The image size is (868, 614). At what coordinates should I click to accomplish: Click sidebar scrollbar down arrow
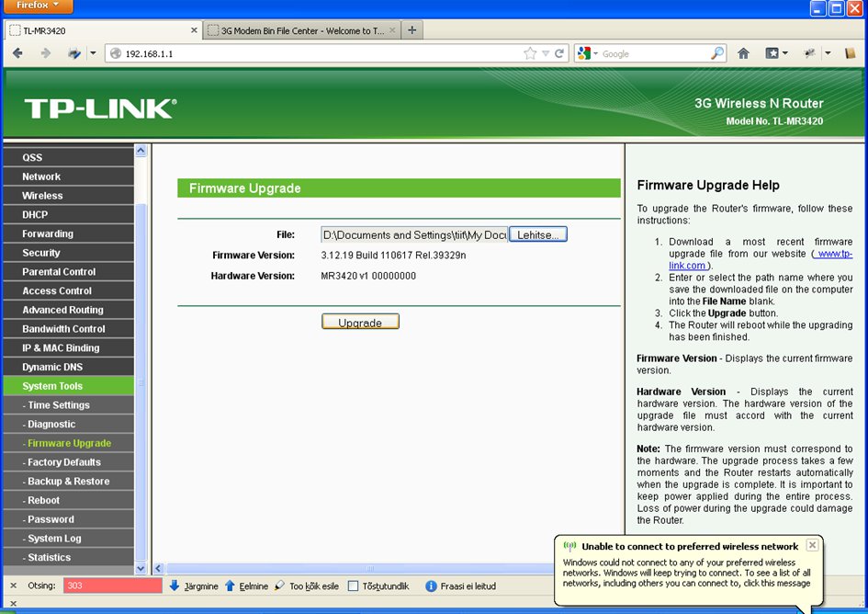click(x=141, y=568)
